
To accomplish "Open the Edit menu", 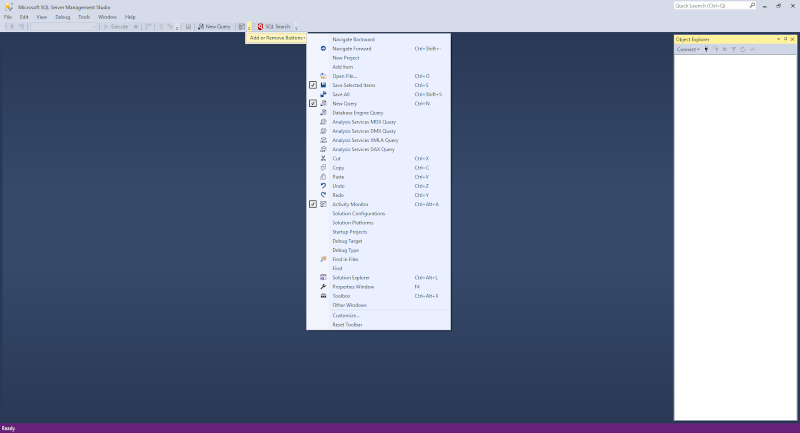I will tap(24, 17).
